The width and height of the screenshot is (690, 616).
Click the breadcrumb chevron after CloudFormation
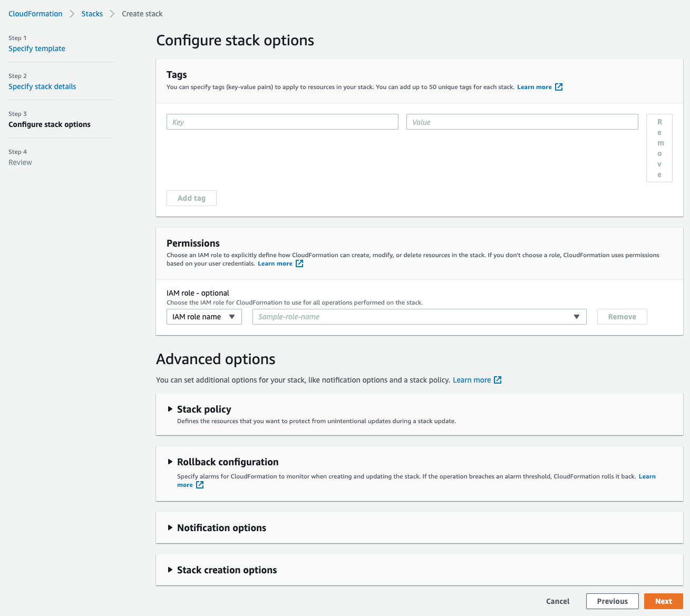(72, 14)
